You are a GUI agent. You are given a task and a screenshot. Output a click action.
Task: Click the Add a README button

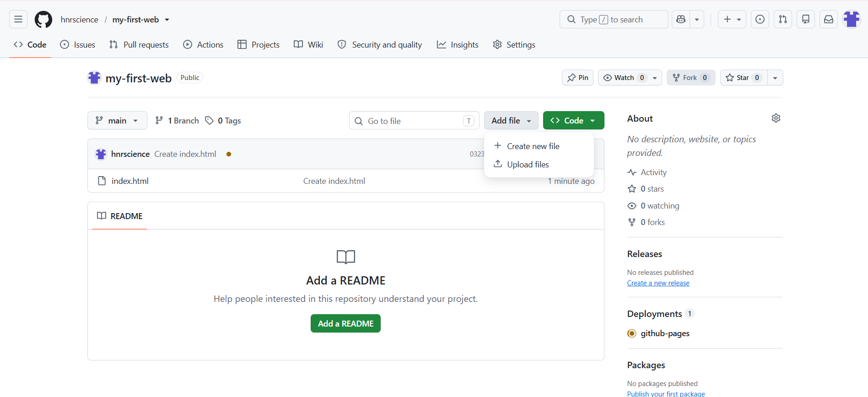345,323
